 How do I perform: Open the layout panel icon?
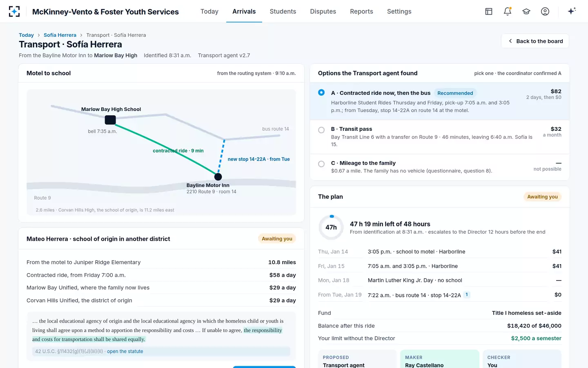pyautogui.click(x=489, y=11)
